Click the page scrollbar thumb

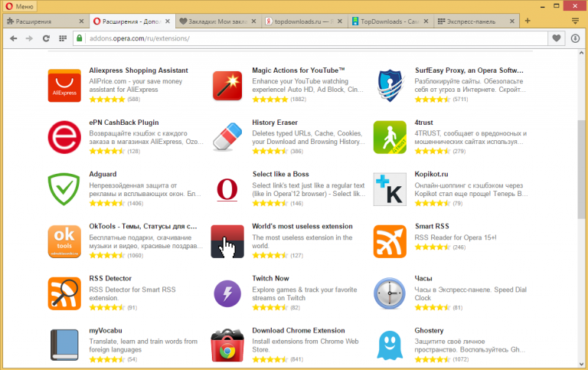click(581, 169)
